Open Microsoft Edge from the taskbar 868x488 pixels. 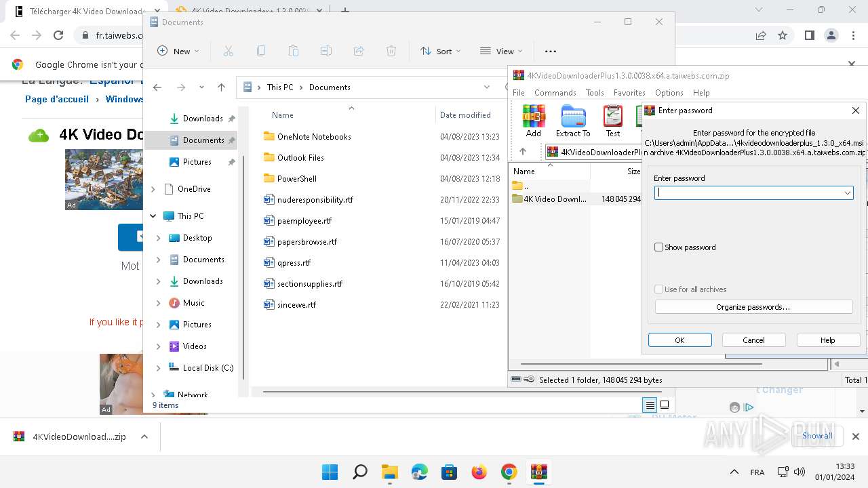[420, 472]
